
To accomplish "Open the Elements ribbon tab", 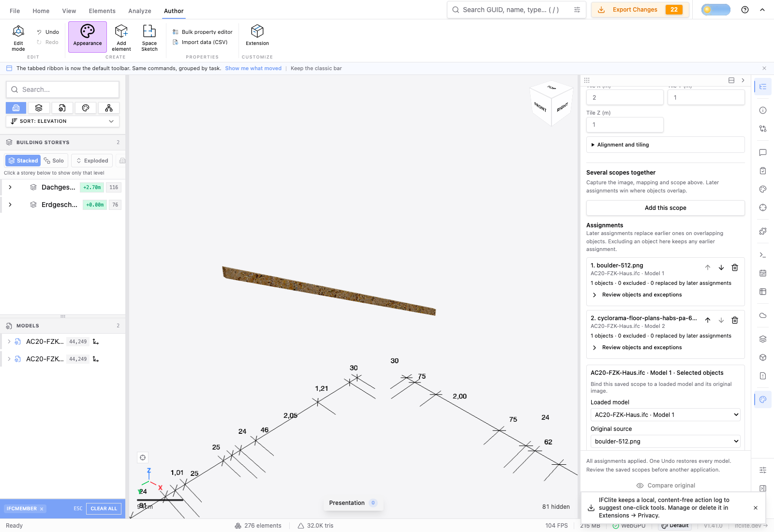I will pos(102,11).
